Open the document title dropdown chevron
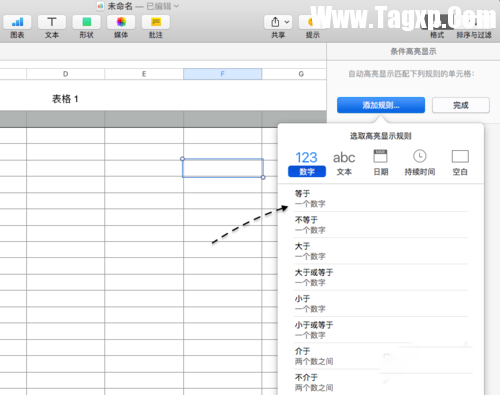Viewport: 500px width, 396px height. [x=176, y=6]
